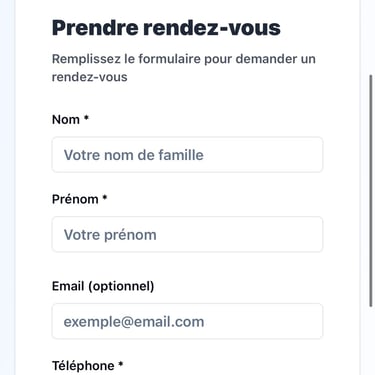Click the required asterisk beside Prénom

click(105, 197)
